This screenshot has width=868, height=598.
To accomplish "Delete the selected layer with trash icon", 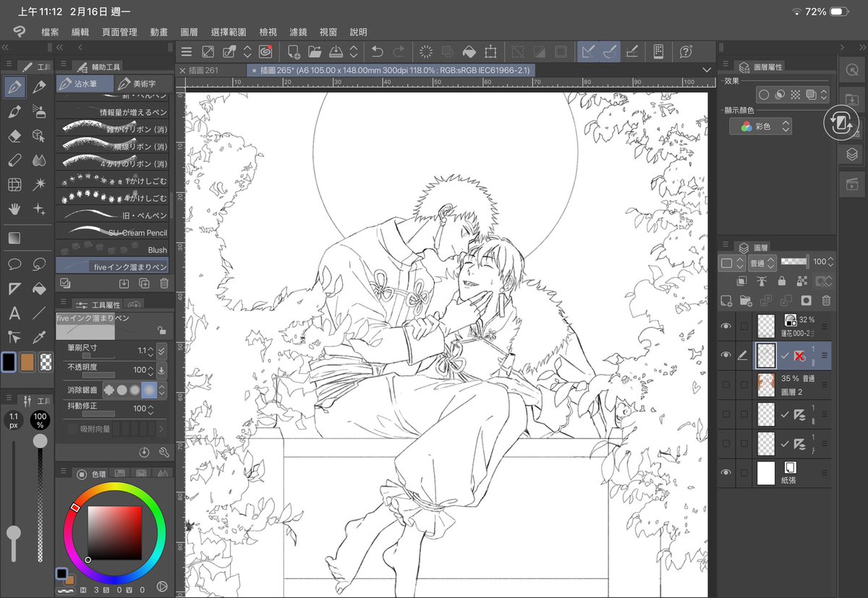I will coord(826,300).
